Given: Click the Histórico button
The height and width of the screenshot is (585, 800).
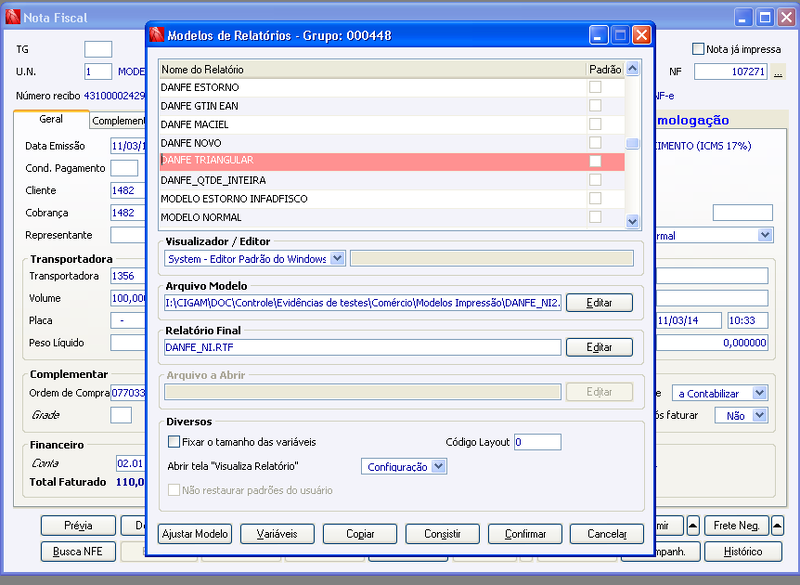Looking at the screenshot, I should point(743,551).
